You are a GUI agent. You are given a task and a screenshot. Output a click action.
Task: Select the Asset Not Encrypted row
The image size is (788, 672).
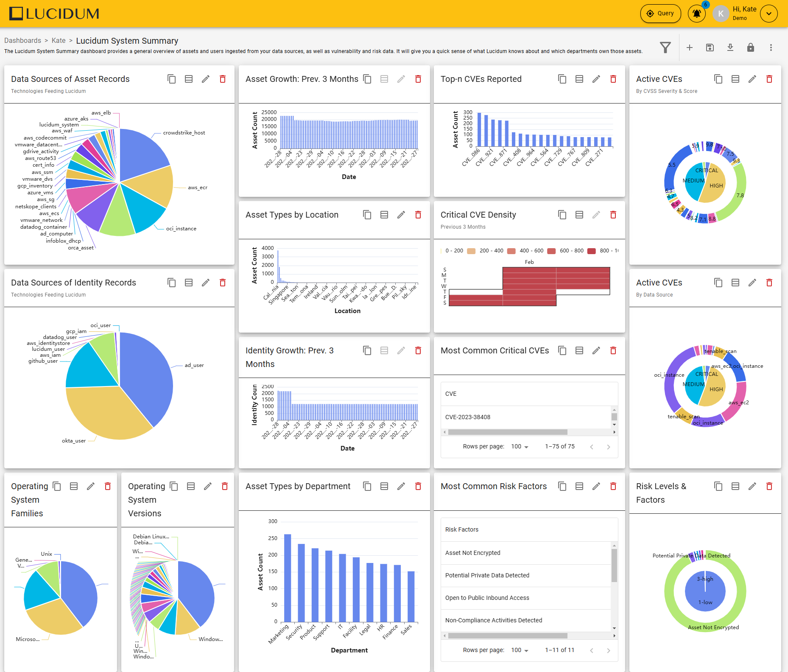click(x=526, y=553)
